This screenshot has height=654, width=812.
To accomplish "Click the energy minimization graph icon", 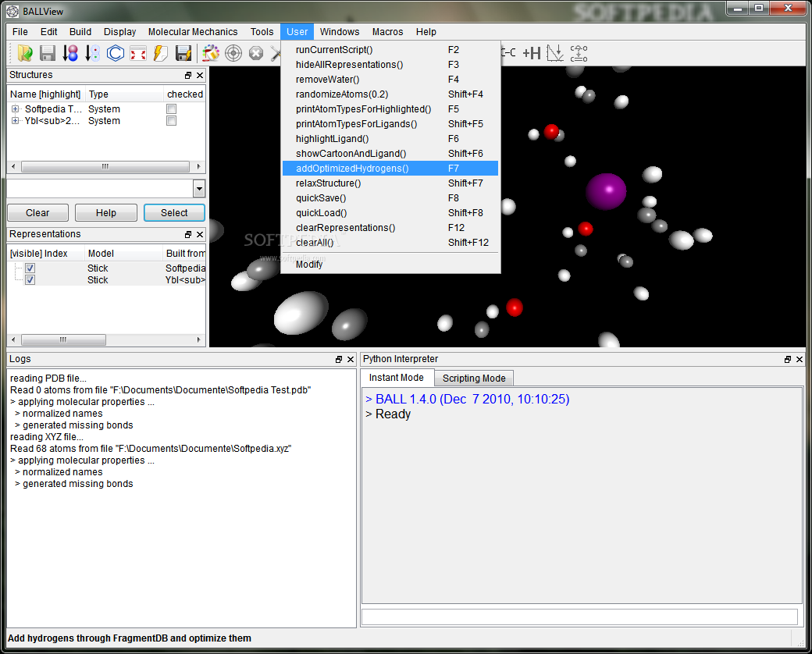I will [555, 53].
